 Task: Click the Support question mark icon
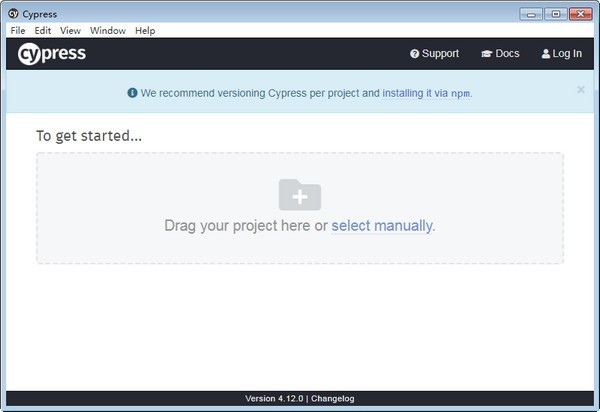tap(414, 54)
